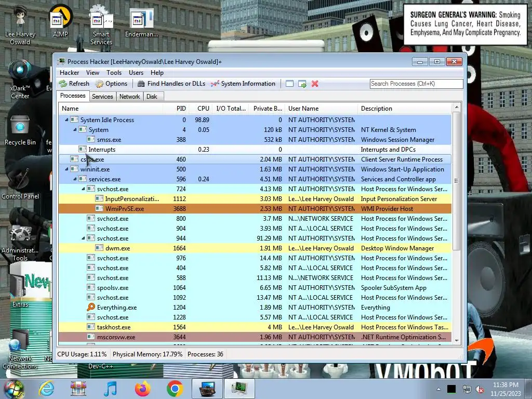Sort by the PID column header
Viewport: 532px width, 399px height.
click(x=176, y=109)
